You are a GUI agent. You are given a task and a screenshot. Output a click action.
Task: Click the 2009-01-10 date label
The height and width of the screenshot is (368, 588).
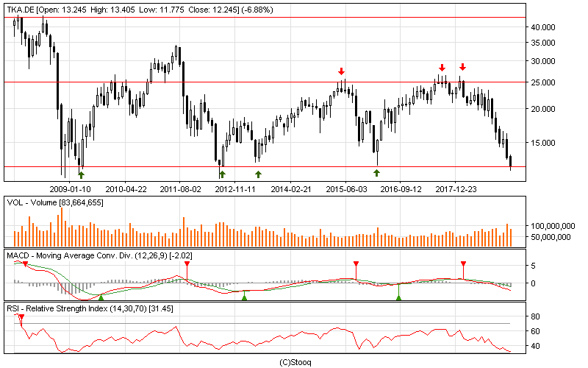(x=70, y=189)
